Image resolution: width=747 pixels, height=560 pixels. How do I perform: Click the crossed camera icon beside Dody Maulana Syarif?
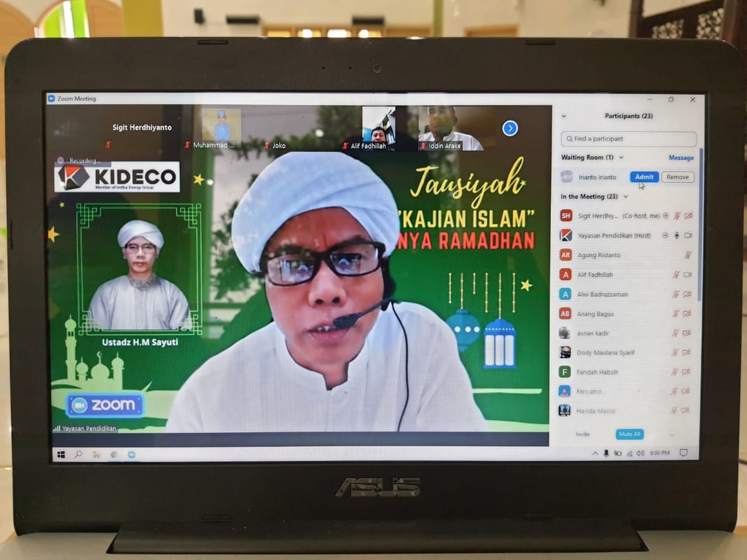point(687,353)
